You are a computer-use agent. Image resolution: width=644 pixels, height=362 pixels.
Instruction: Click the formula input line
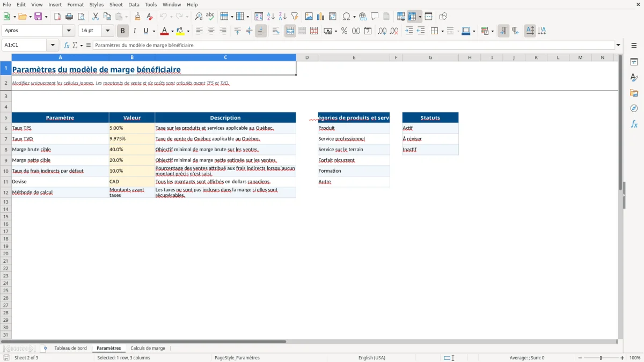(353, 45)
